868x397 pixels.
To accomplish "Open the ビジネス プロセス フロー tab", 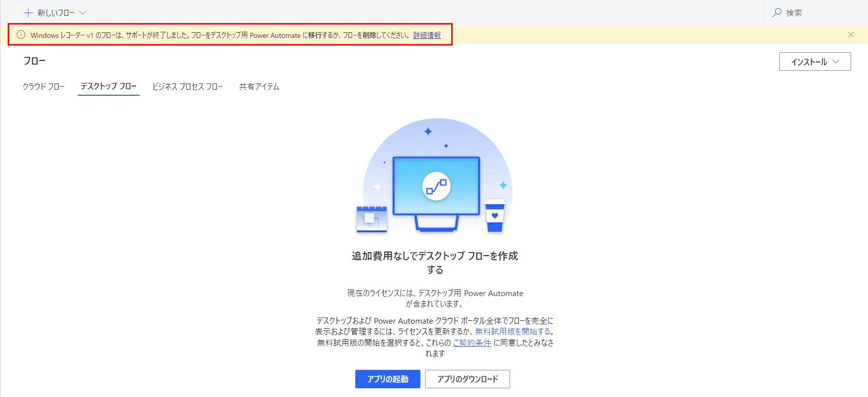I will 188,87.
